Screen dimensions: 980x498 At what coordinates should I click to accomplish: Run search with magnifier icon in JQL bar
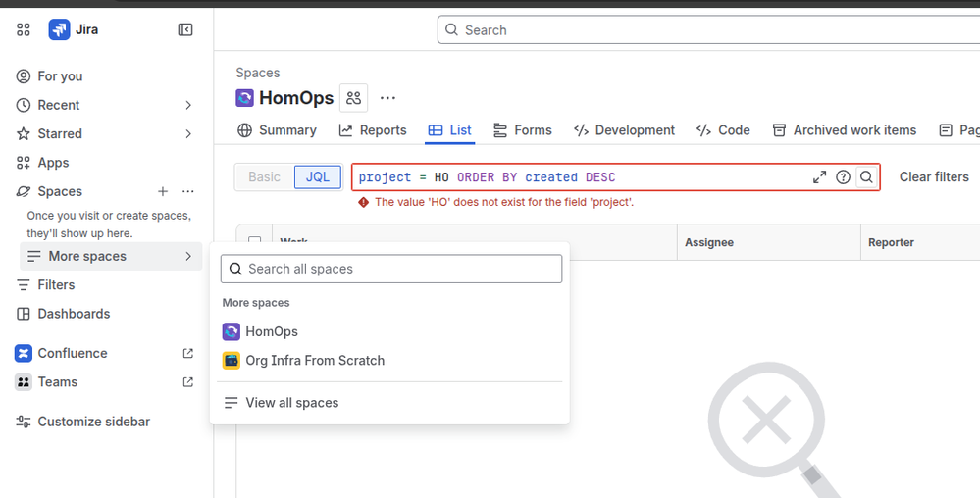(866, 177)
